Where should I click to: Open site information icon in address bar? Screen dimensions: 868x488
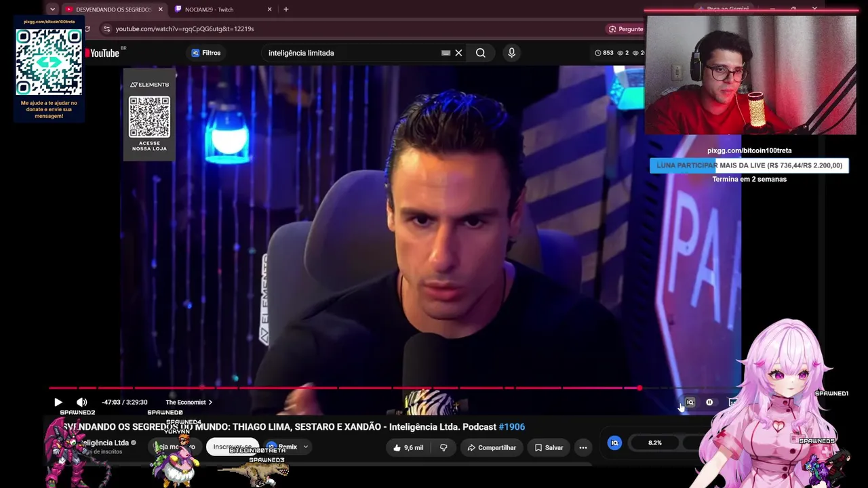point(106,29)
